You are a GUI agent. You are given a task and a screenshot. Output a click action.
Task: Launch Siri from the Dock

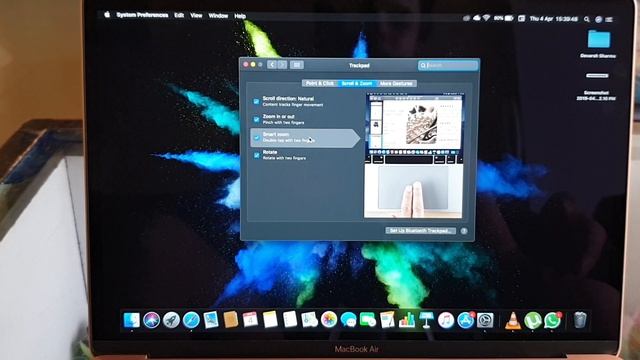click(151, 320)
